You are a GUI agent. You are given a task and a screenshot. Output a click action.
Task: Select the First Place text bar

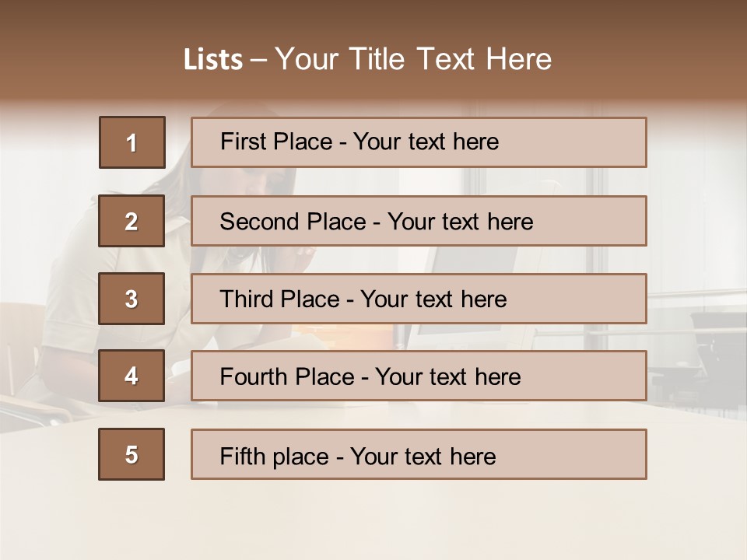pyautogui.click(x=419, y=142)
